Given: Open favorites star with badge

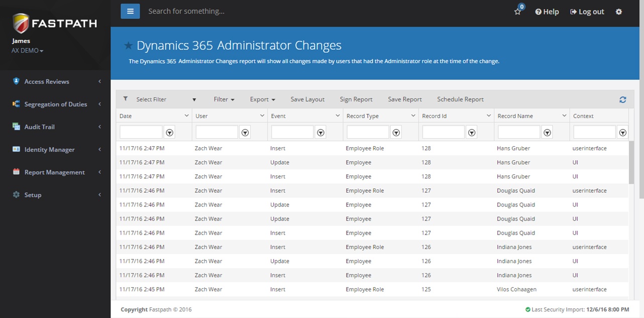Looking at the screenshot, I should click(518, 11).
